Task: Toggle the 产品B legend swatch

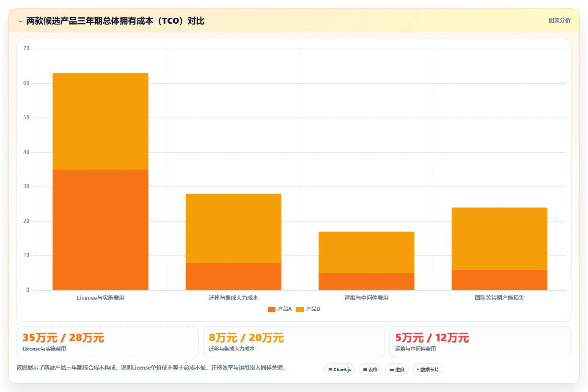Action: tap(300, 309)
